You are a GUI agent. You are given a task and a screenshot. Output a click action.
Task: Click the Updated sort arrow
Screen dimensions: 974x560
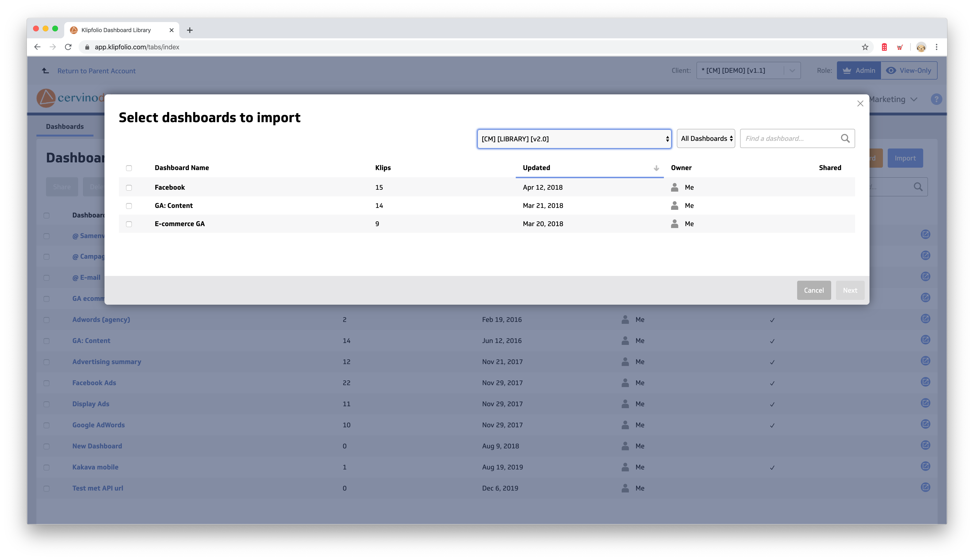coord(656,168)
